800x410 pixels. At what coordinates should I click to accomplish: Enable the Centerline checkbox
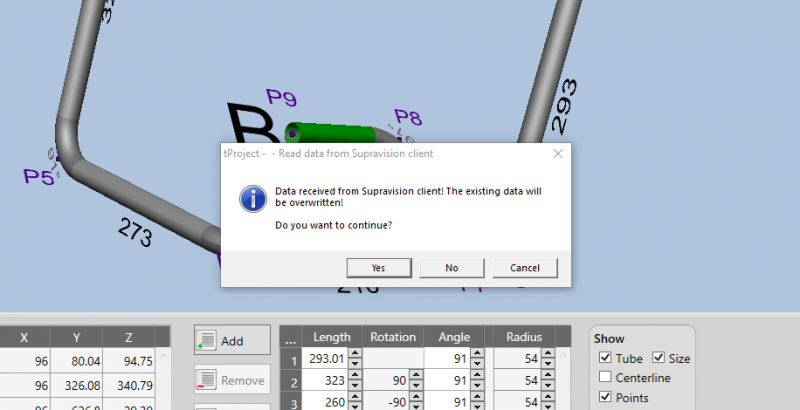(605, 377)
